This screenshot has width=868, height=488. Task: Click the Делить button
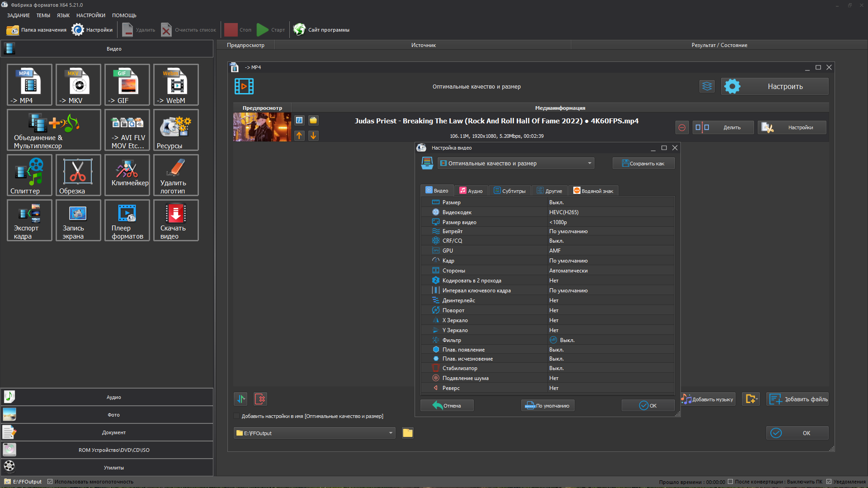tap(723, 127)
